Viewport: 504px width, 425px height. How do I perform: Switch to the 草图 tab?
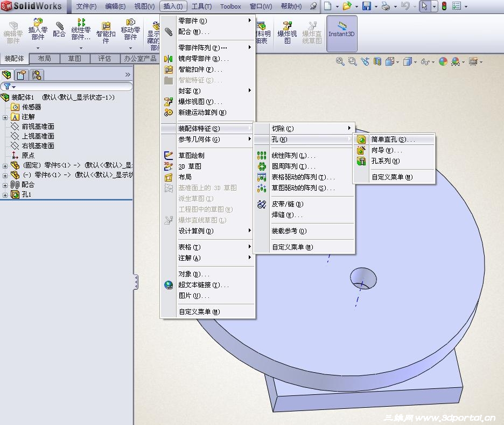click(74, 59)
